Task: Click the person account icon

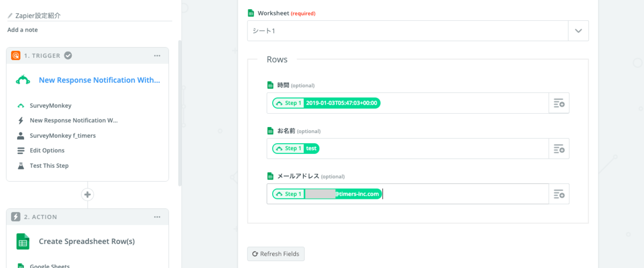Action: pos(21,136)
